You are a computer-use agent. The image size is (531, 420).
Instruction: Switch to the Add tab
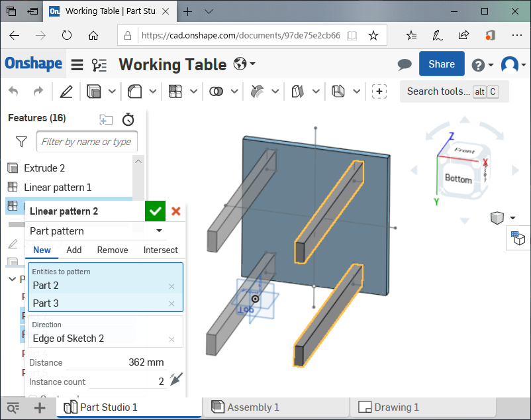pyautogui.click(x=74, y=250)
